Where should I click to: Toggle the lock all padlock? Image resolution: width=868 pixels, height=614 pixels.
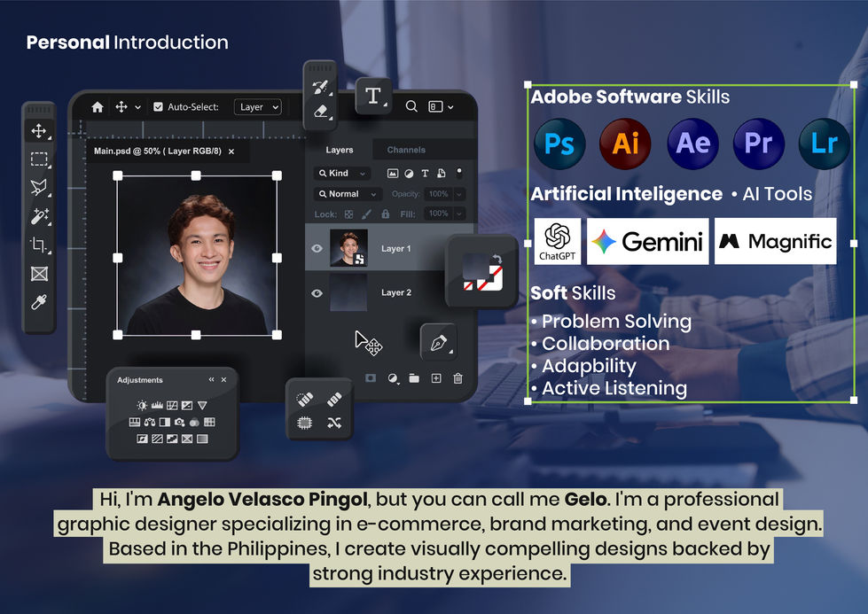tap(386, 214)
